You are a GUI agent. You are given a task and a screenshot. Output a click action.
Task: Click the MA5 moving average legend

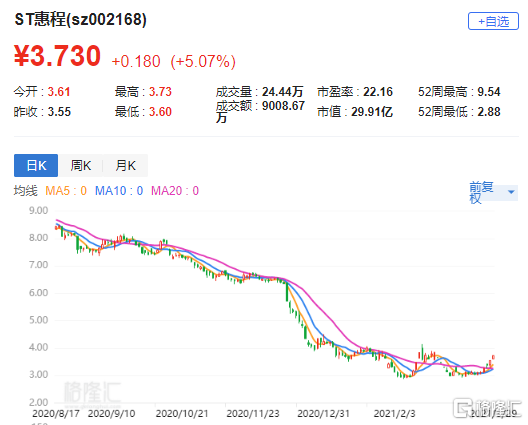point(66,191)
